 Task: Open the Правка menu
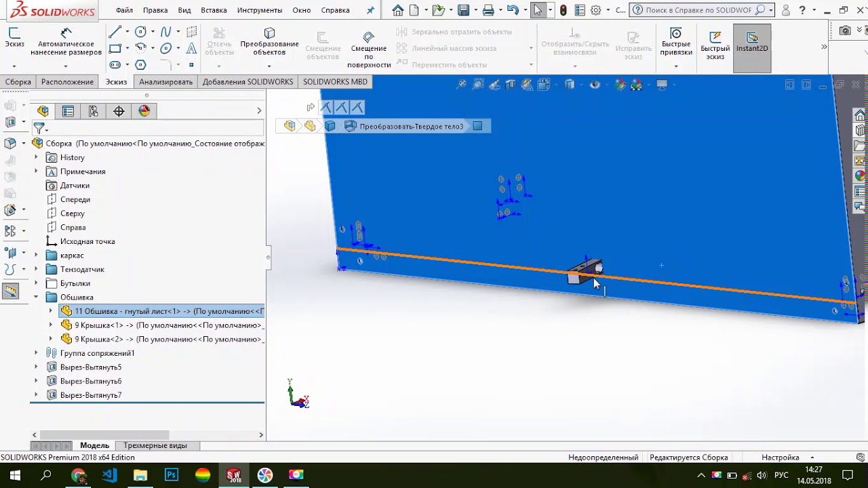pyautogui.click(x=155, y=10)
